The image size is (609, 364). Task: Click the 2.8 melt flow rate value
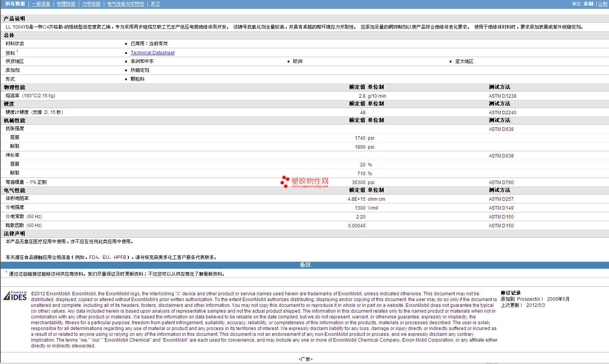[362, 96]
